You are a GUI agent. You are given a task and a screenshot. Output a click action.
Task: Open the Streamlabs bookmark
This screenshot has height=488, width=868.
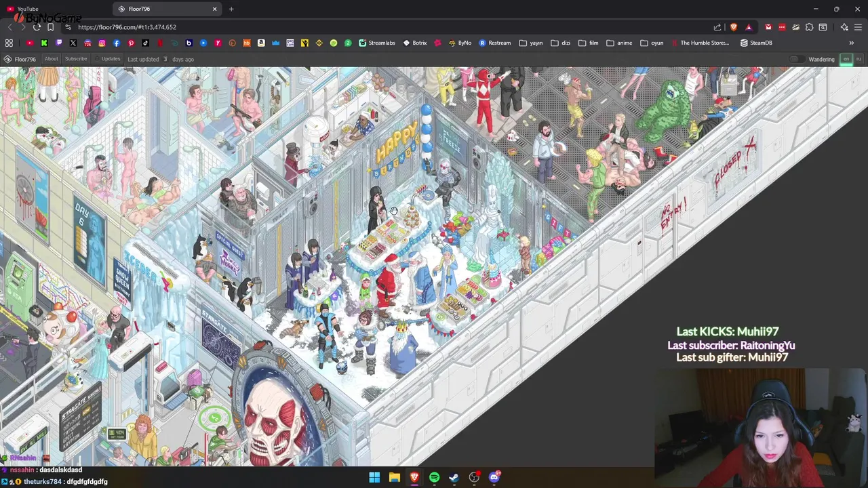coord(377,43)
